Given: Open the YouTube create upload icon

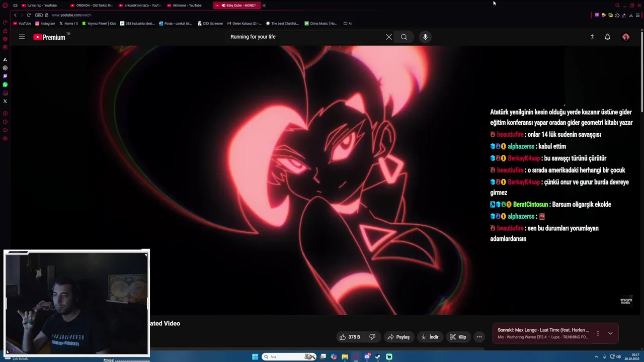Looking at the screenshot, I should point(592,37).
